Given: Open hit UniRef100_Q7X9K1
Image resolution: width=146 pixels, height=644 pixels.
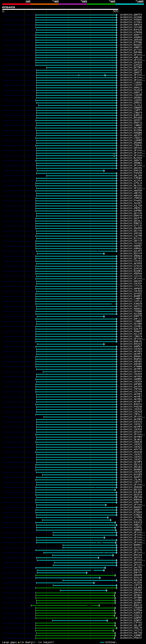Looking at the screenshot, I should tap(131, 22).
